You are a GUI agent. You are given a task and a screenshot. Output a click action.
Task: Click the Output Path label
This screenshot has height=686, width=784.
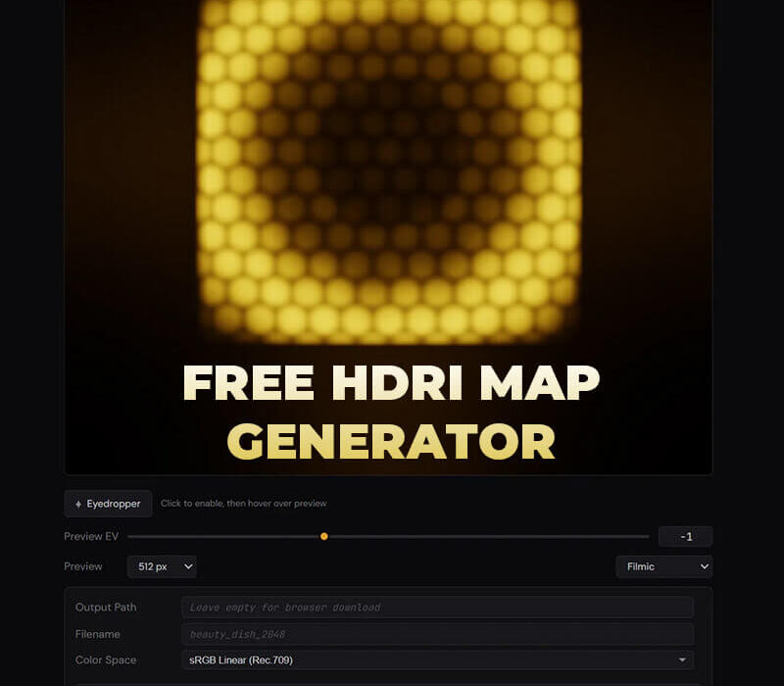coord(108,607)
